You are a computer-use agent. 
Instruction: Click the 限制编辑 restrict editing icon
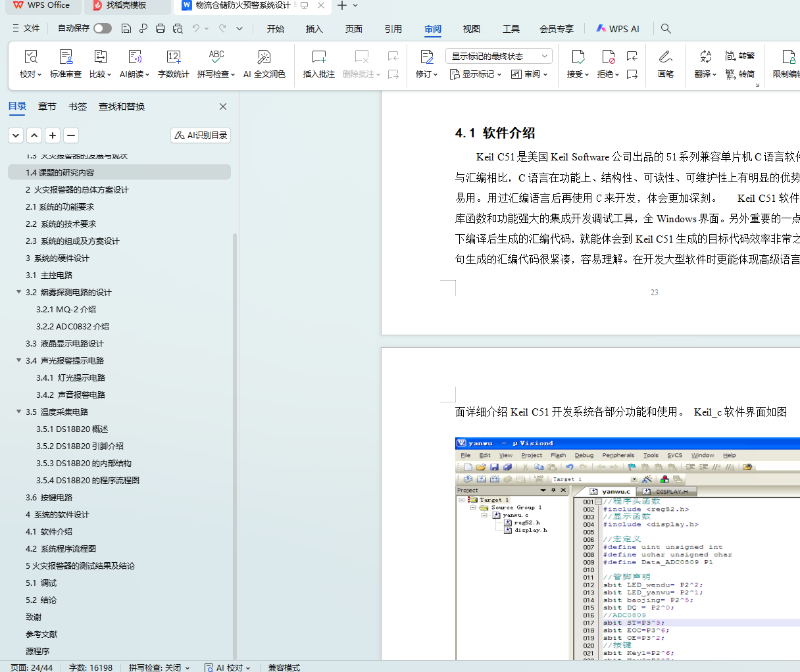coord(787,57)
